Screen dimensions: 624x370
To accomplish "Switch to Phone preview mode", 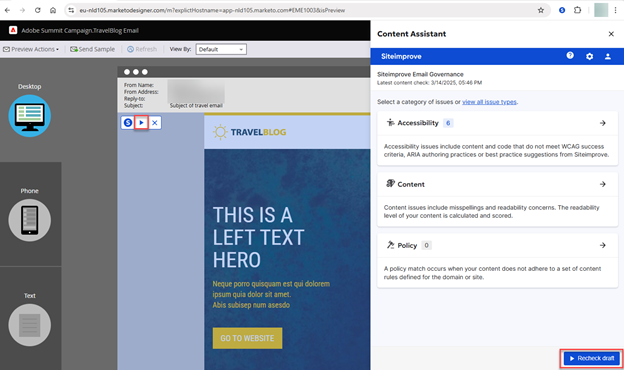I will click(29, 220).
